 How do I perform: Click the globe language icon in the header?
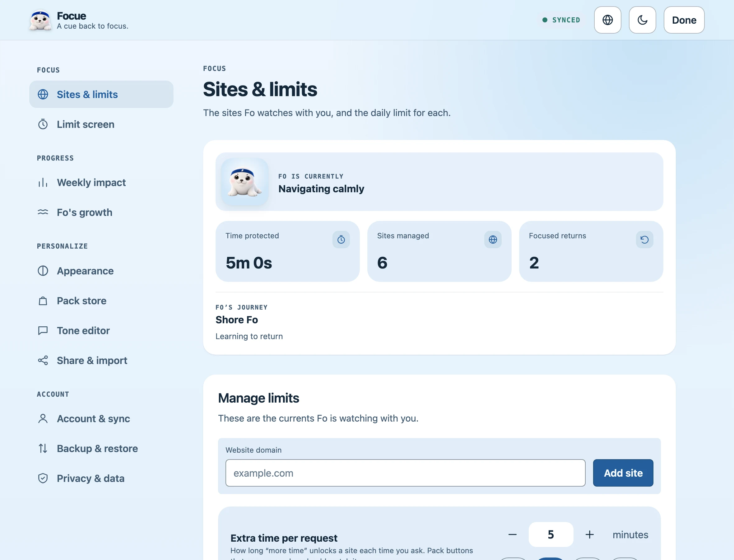click(x=607, y=20)
